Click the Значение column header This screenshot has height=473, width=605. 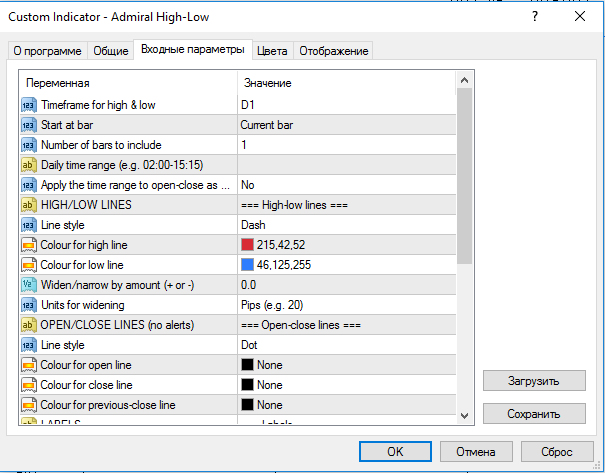347,83
